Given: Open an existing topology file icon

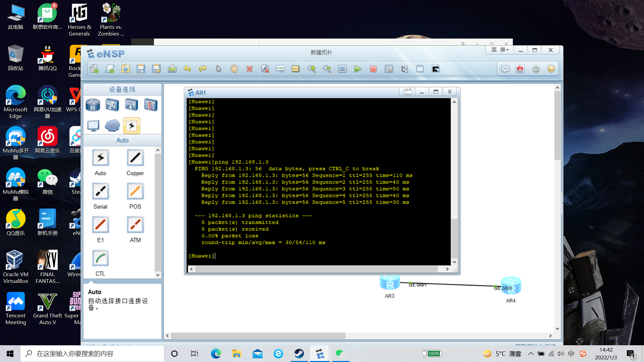Looking at the screenshot, I should tap(125, 69).
